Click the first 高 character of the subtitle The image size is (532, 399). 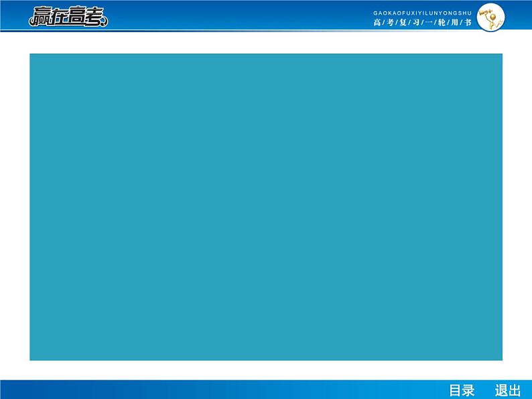[x=377, y=22]
